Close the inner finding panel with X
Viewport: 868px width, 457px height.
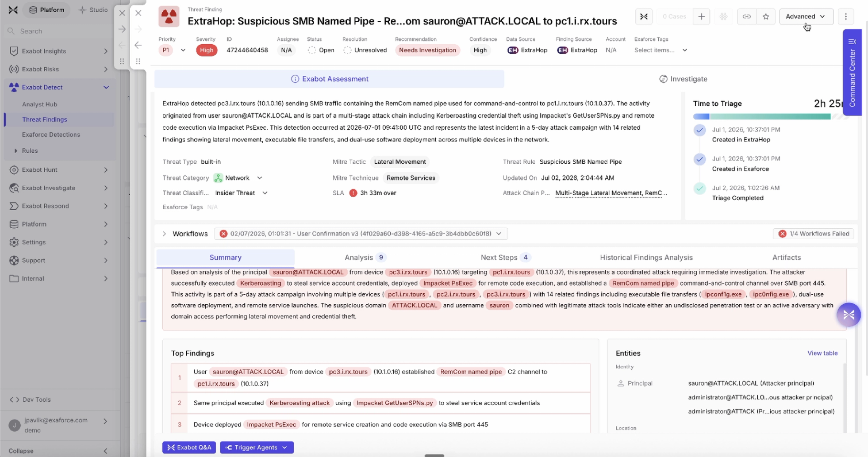138,13
